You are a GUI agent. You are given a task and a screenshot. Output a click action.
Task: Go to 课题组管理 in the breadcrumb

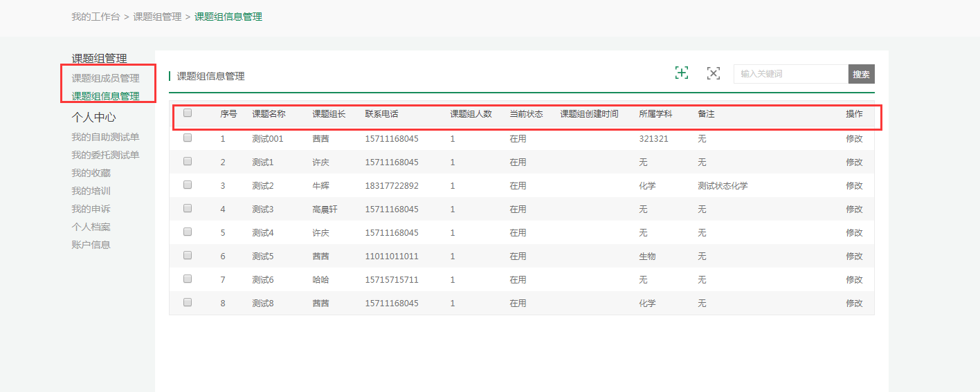pos(157,17)
